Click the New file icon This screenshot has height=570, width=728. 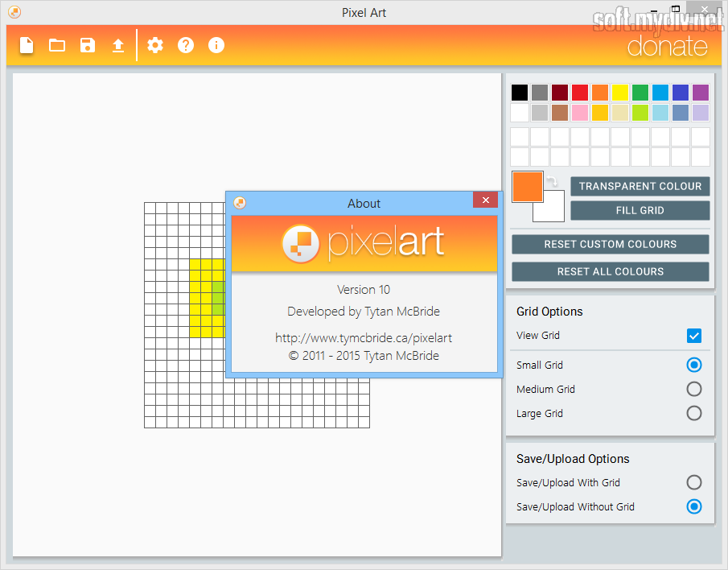tap(27, 45)
